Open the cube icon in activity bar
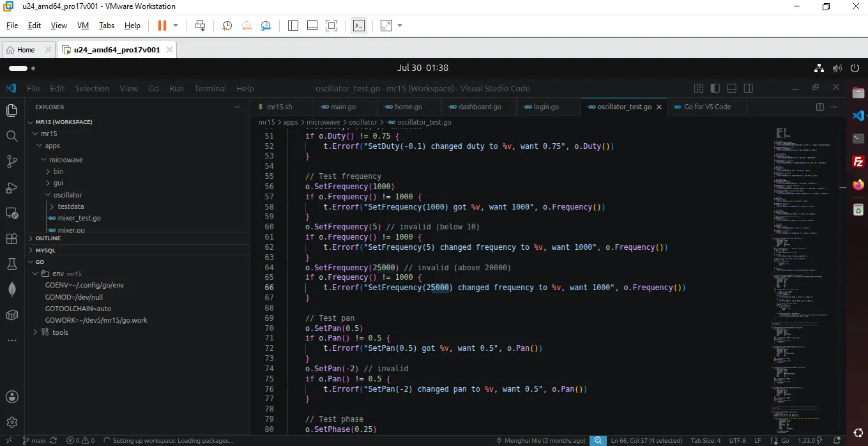Viewport: 868px width, 446px height. [x=11, y=315]
